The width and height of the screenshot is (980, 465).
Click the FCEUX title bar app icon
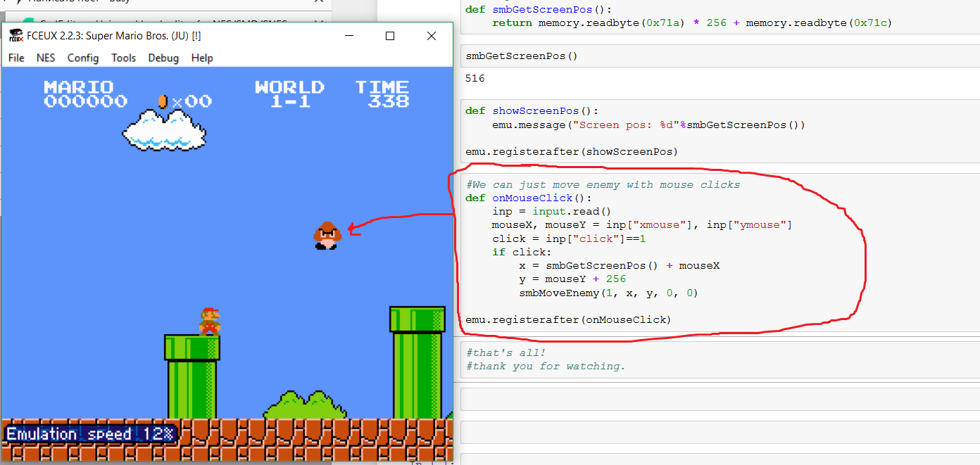(15, 36)
